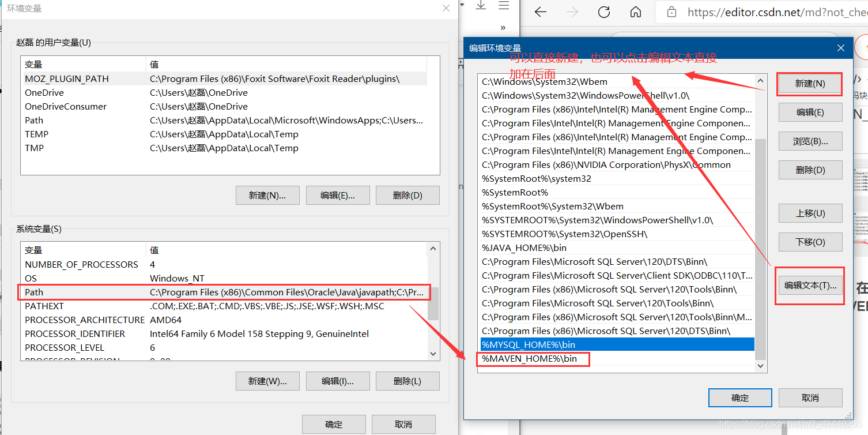Click system variables 删除(L) button

(x=407, y=381)
